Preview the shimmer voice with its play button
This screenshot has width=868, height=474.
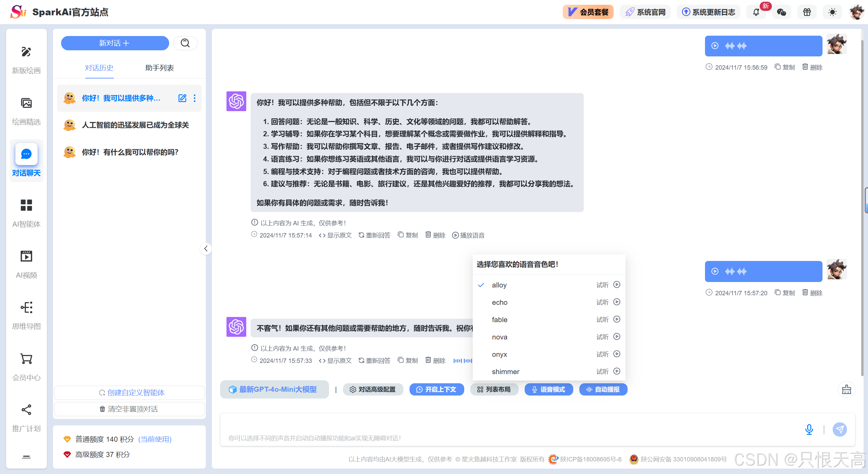point(617,371)
